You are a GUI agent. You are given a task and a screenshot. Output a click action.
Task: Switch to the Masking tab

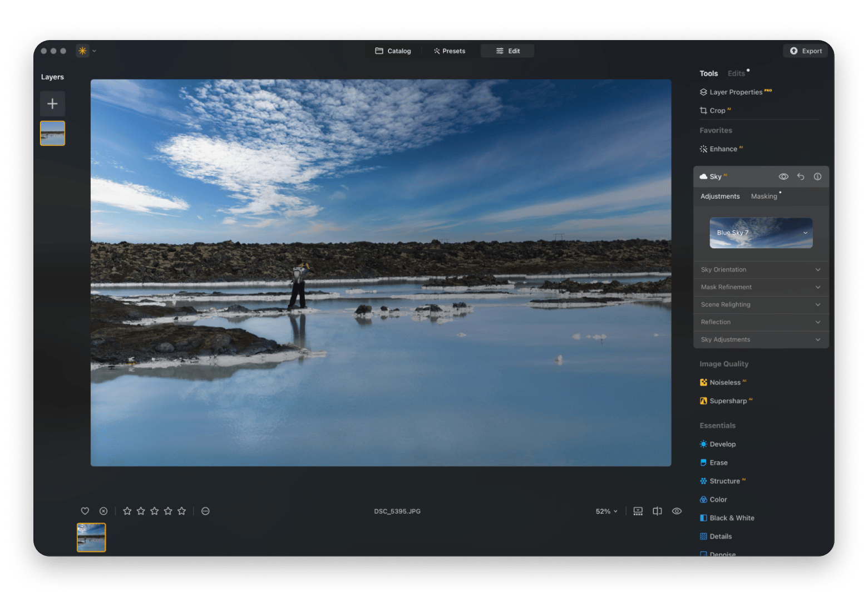pos(764,196)
